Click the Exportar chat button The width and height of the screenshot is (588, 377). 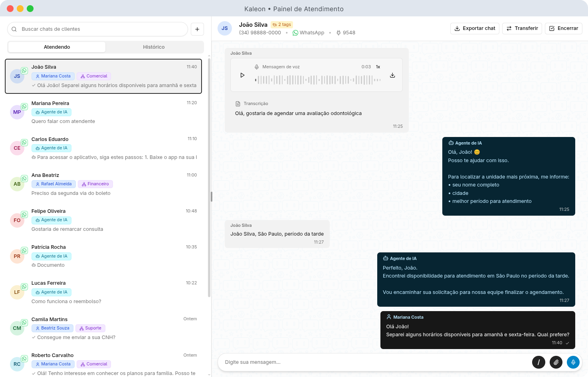pyautogui.click(x=475, y=28)
